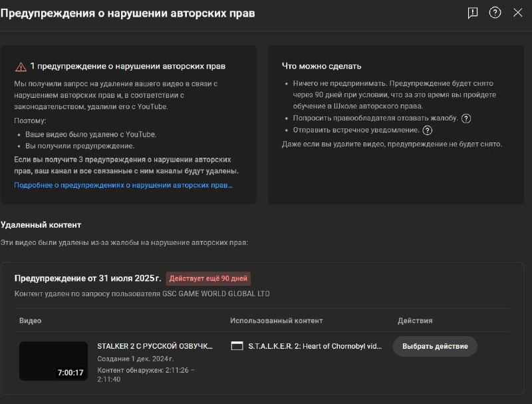Open the "Выбрать действие" action menu

(x=435, y=346)
